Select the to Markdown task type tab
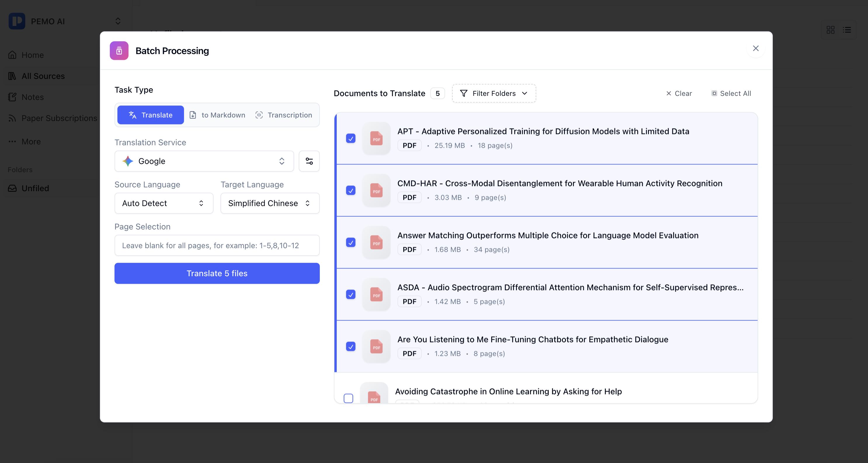 (217, 115)
